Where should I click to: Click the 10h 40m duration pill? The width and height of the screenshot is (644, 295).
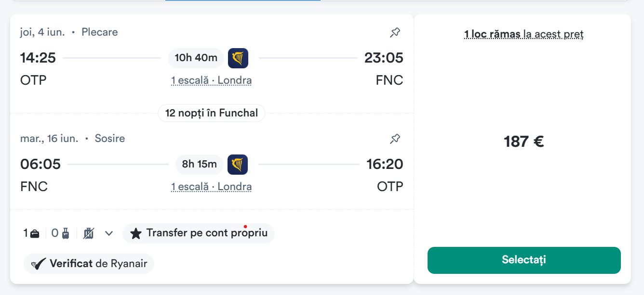point(196,58)
